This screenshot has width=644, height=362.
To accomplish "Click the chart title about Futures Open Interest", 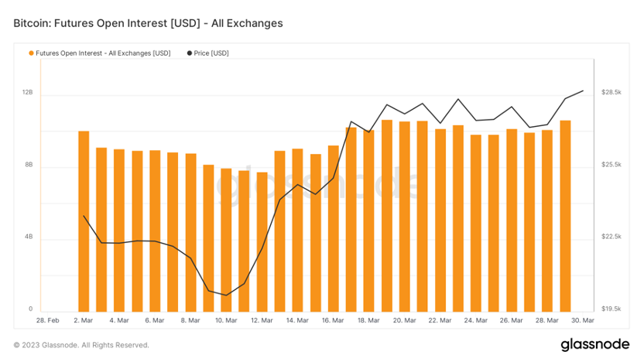I will (148, 23).
